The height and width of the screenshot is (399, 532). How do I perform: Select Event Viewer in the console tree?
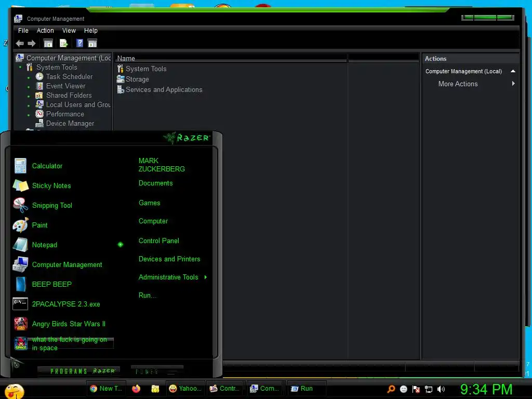click(x=65, y=86)
